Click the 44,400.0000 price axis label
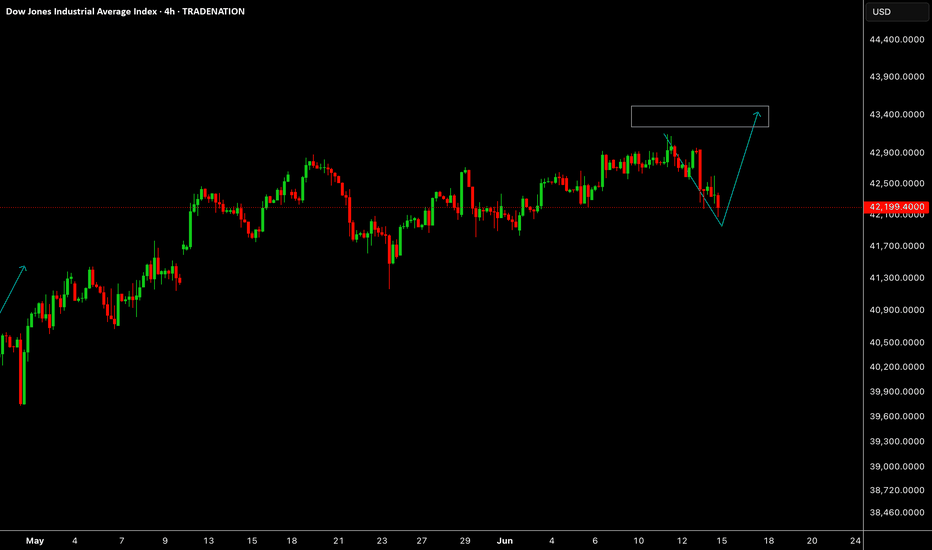Viewport: 932px width, 550px height. click(x=896, y=40)
